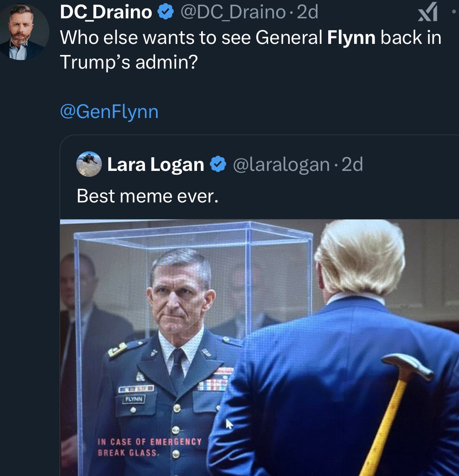Open the @GenFlynn mention link

point(109,112)
